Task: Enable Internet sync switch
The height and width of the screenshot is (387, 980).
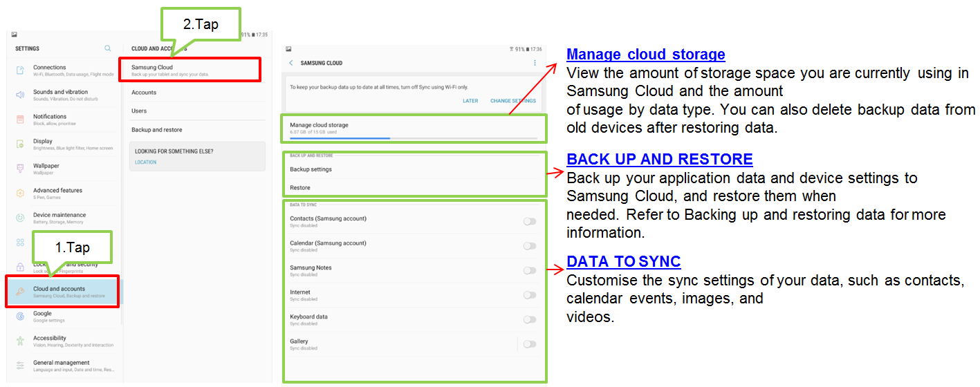Action: tap(529, 294)
